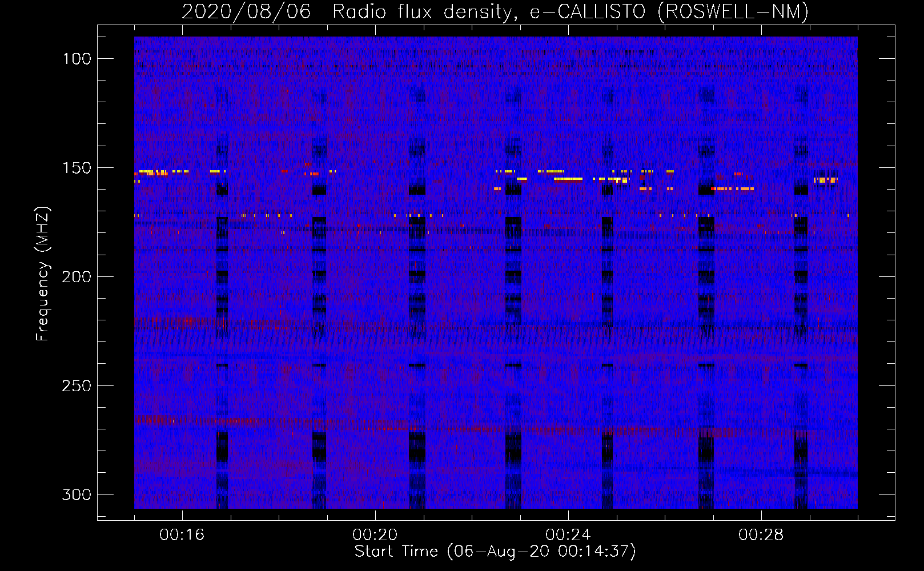Click the 'Frequency (MHZ)' axis label
The image size is (924, 571).
(43, 274)
